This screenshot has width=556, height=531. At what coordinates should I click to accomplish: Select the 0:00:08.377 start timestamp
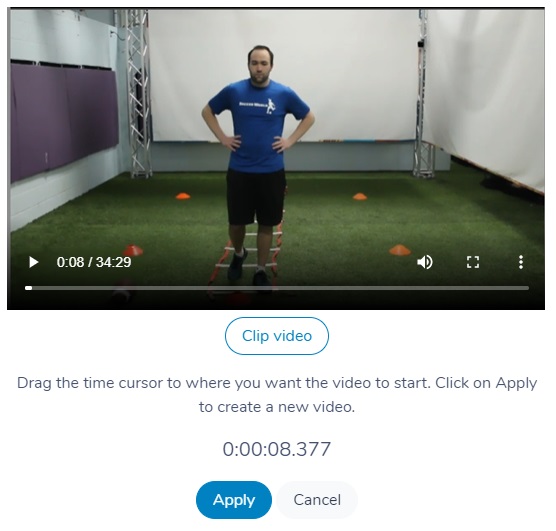pyautogui.click(x=277, y=449)
